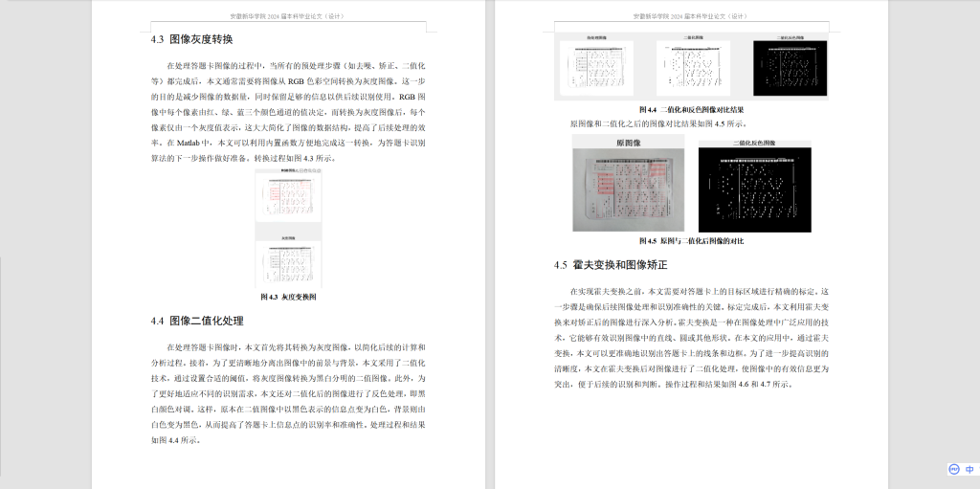
Task: Click the line 如图 4.4 所示。
Action: point(176,440)
